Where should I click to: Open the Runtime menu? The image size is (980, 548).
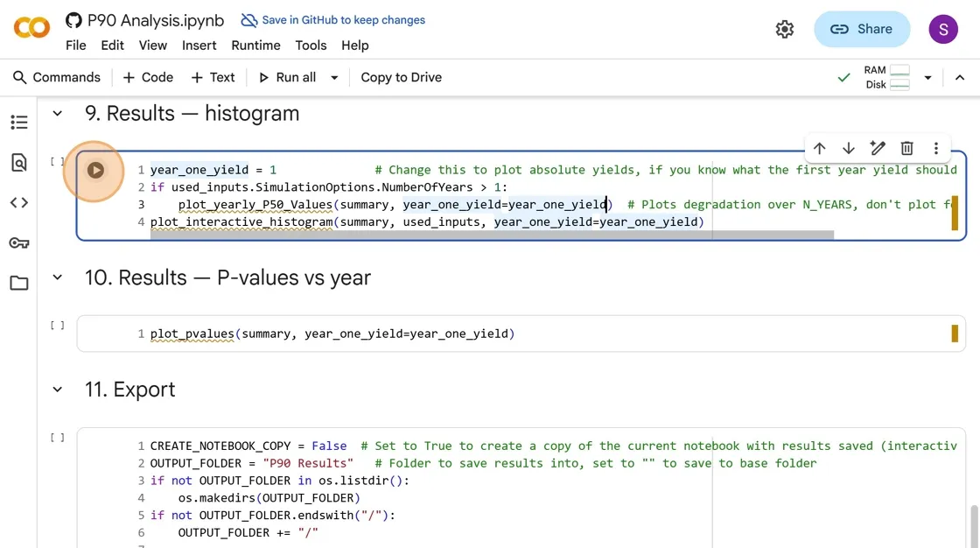(255, 46)
